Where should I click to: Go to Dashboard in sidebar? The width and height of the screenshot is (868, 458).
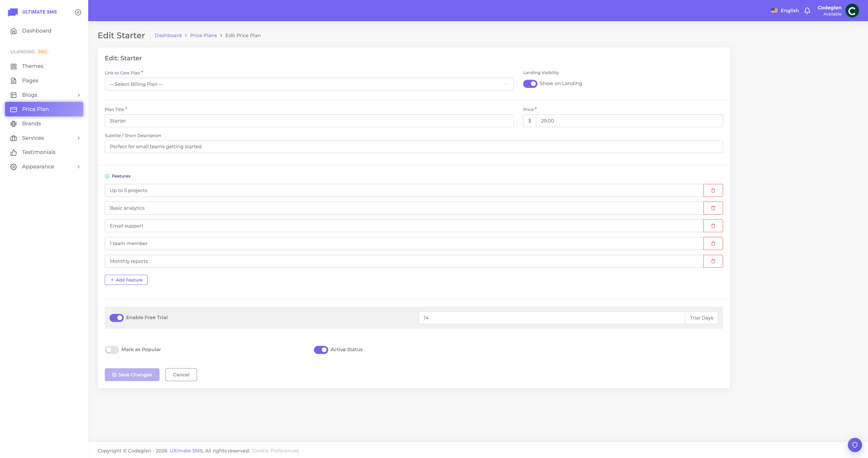coord(44,31)
